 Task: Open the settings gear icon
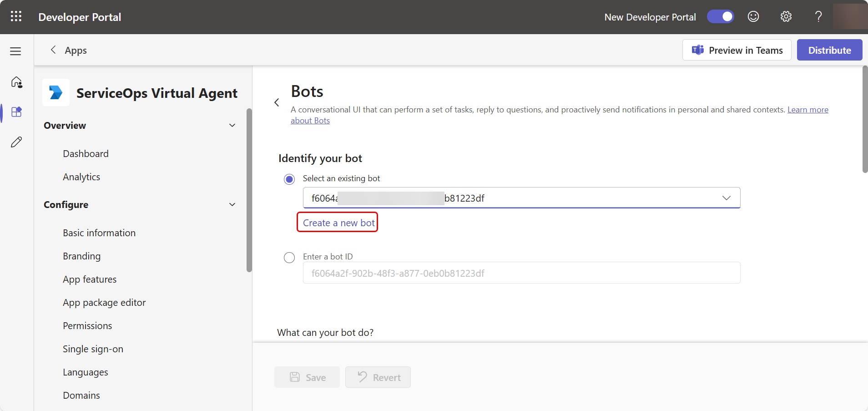pos(786,17)
